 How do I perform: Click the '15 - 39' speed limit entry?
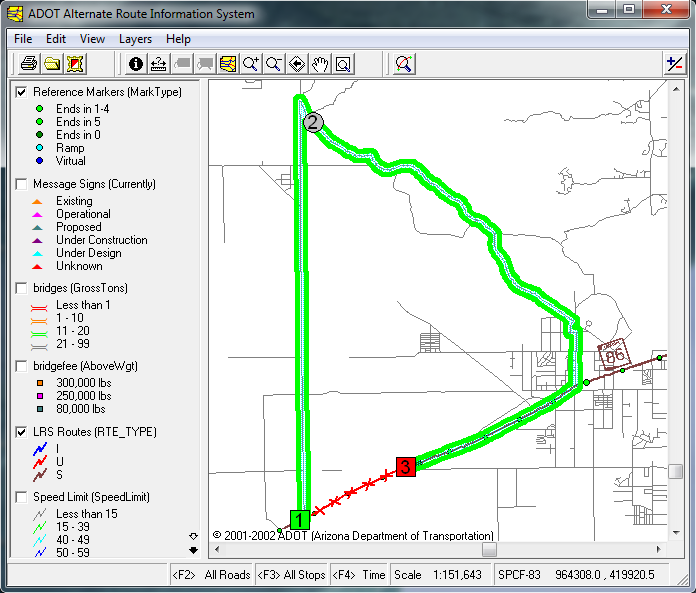click(73, 527)
